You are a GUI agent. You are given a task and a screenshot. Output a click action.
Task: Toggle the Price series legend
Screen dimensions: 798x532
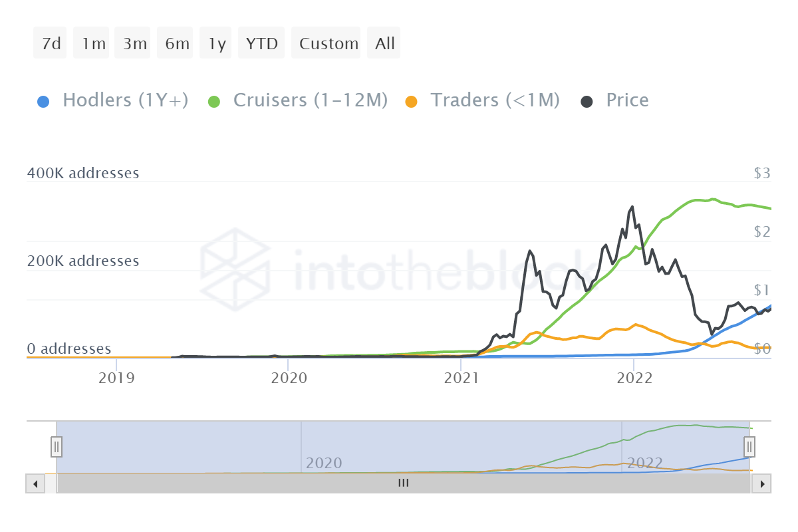626,100
